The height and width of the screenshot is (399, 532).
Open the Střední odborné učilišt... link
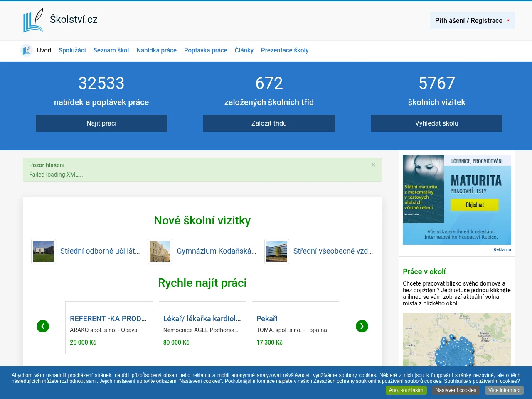click(100, 251)
